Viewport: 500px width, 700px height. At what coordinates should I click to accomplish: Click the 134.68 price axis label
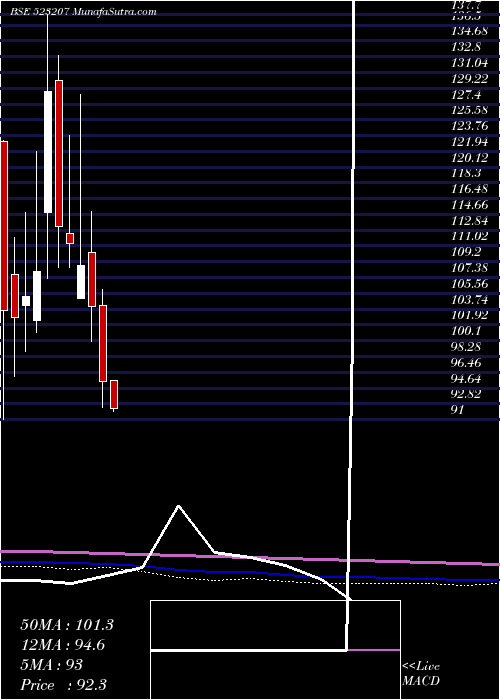tap(470, 31)
